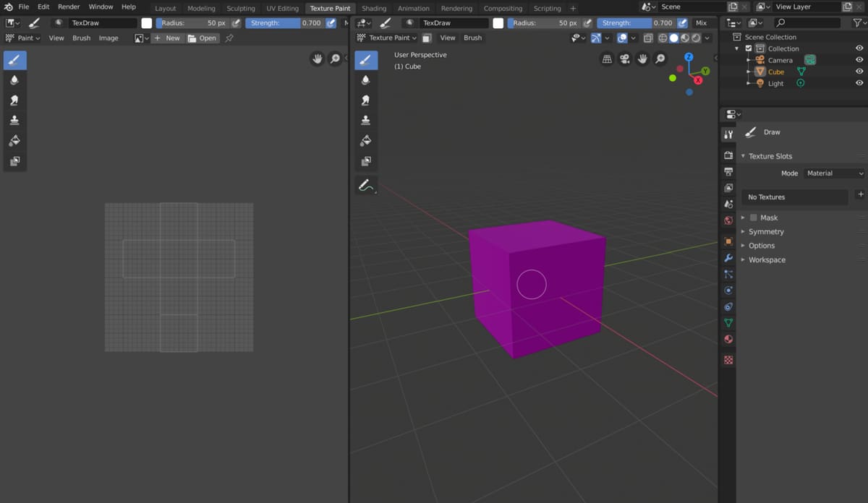Screen dimensions: 868x503
Task: Toggle strength pen pressure in 3D viewport header
Action: coord(683,23)
